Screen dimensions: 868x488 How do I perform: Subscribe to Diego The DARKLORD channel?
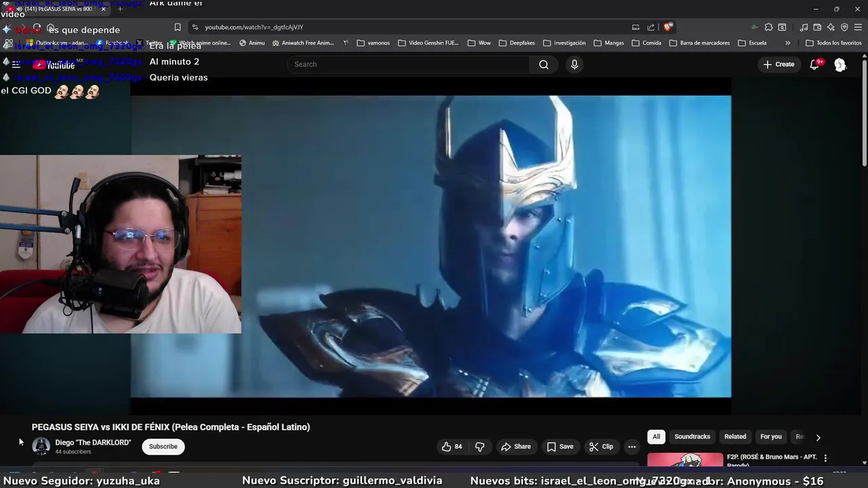(x=163, y=447)
